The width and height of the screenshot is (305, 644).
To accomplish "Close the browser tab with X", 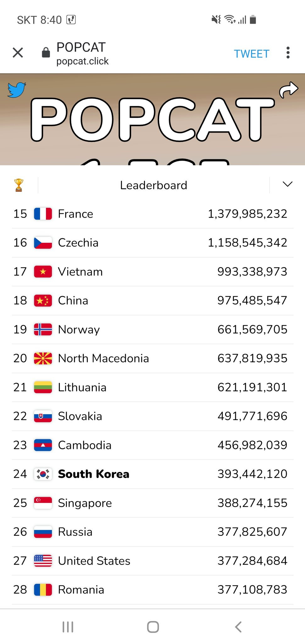I will point(18,53).
